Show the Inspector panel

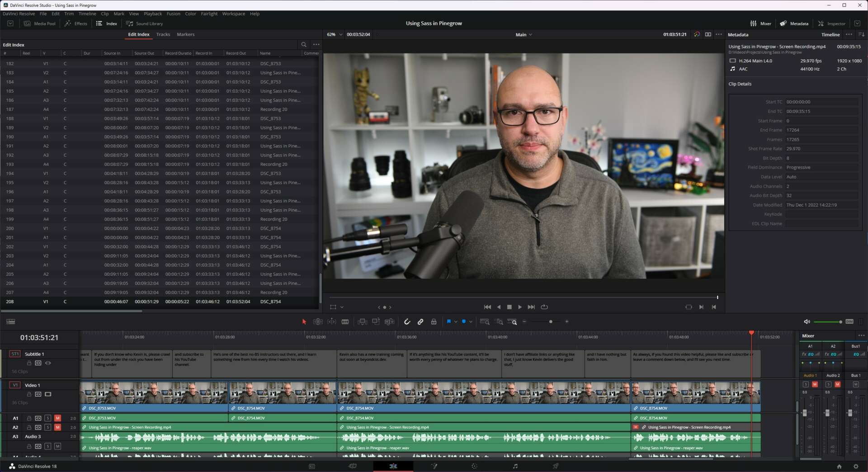click(831, 24)
